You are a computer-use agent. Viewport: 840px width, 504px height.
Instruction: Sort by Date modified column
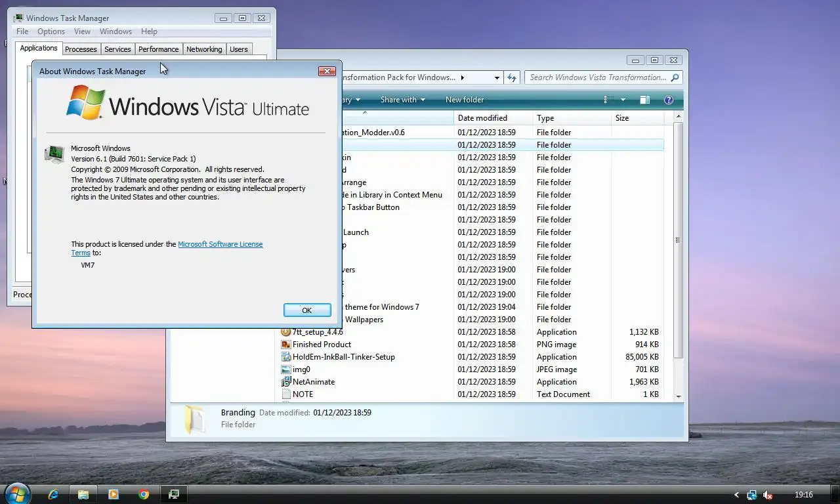point(493,118)
